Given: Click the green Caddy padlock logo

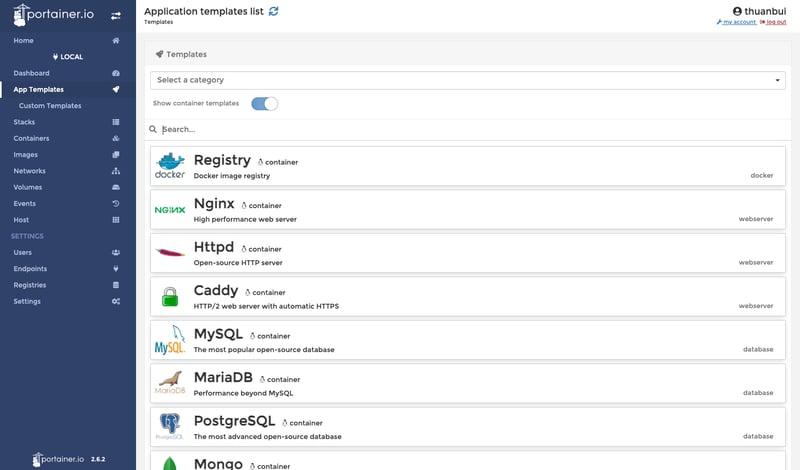Looking at the screenshot, I should 170,296.
